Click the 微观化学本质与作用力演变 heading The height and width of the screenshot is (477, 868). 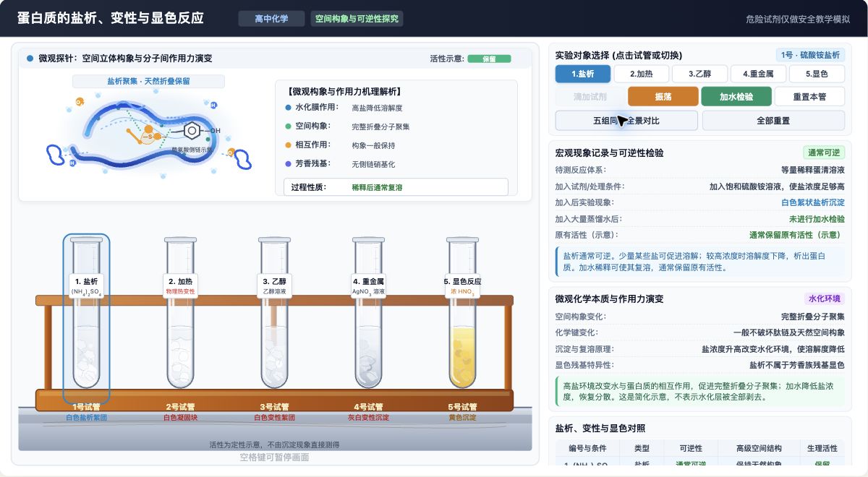609,298
